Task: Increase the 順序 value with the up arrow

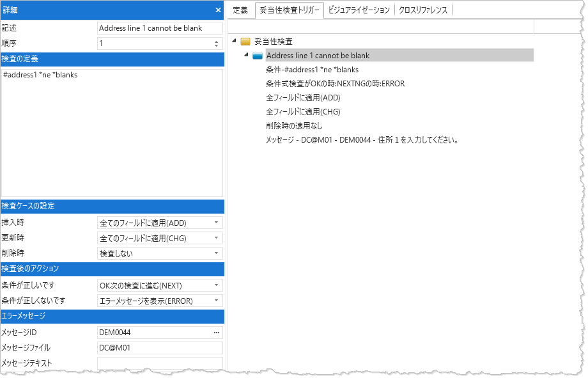Action: coord(217,42)
